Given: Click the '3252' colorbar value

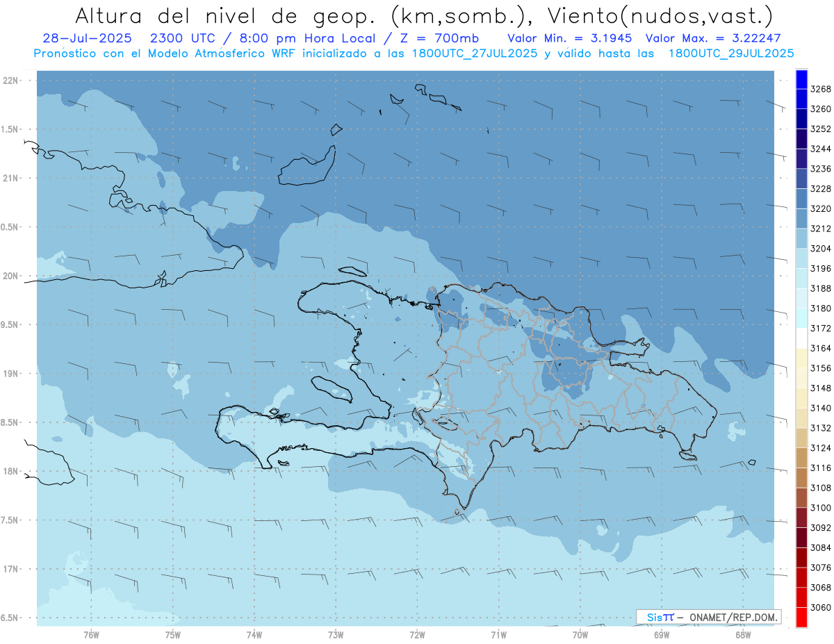Looking at the screenshot, I should [x=820, y=129].
